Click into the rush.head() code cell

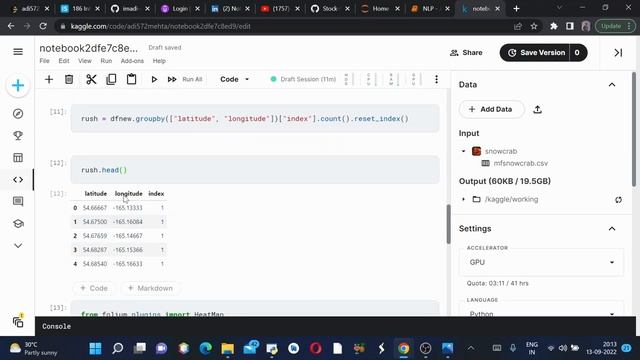[x=255, y=170]
